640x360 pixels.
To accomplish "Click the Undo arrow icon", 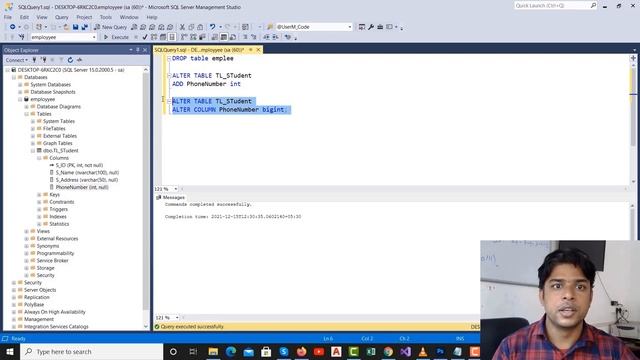I will point(212,27).
